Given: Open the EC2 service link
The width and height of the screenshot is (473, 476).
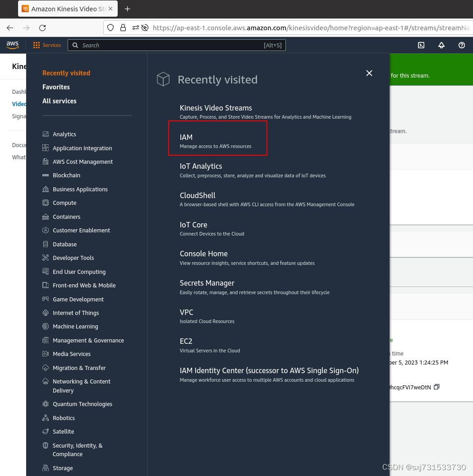Looking at the screenshot, I should pos(186,341).
